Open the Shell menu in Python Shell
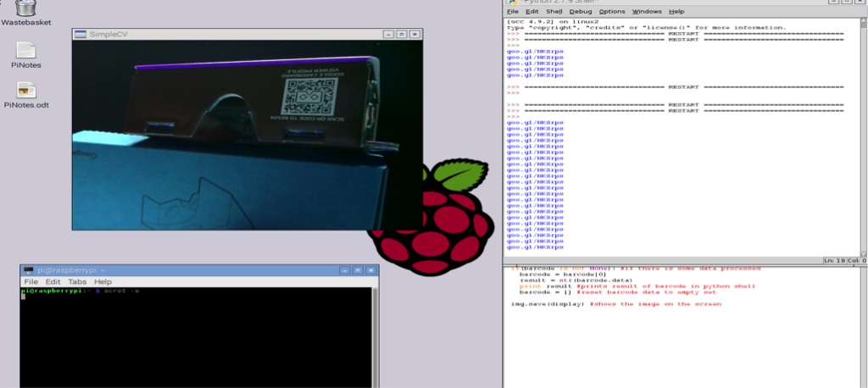The width and height of the screenshot is (868, 388). [x=554, y=12]
